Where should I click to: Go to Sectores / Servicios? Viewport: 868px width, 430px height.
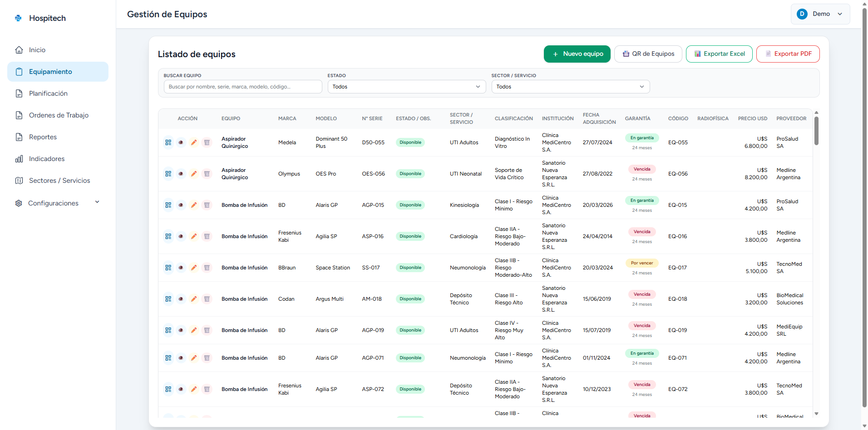(58, 181)
